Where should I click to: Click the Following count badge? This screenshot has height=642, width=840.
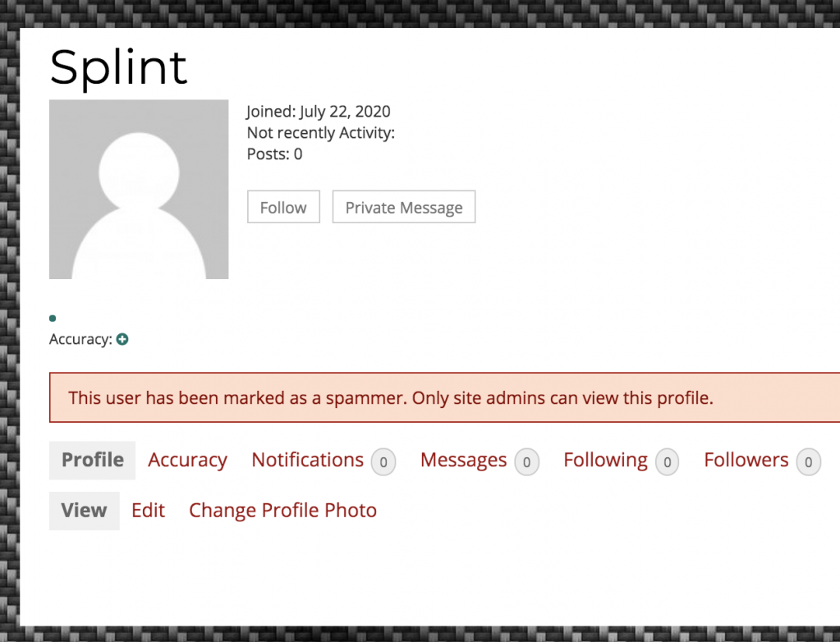click(x=668, y=462)
